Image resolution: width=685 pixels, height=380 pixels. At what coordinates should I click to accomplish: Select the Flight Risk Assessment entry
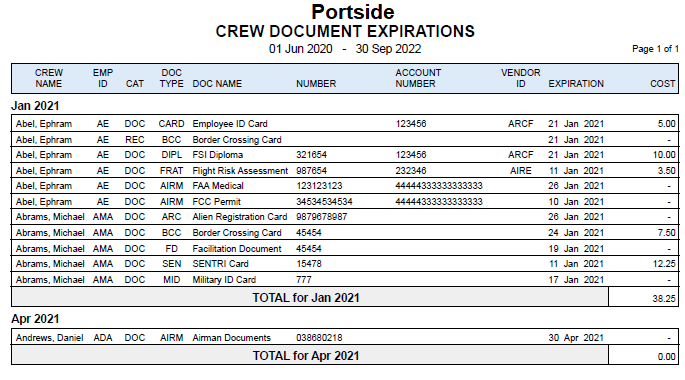tap(240, 171)
